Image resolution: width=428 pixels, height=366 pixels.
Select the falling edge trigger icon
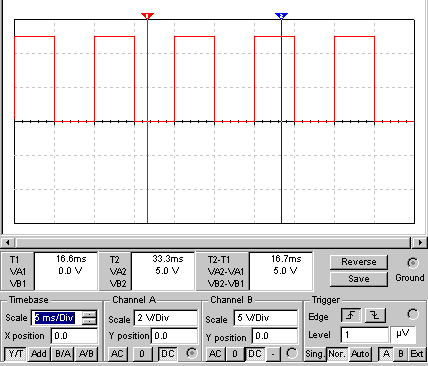[375, 315]
